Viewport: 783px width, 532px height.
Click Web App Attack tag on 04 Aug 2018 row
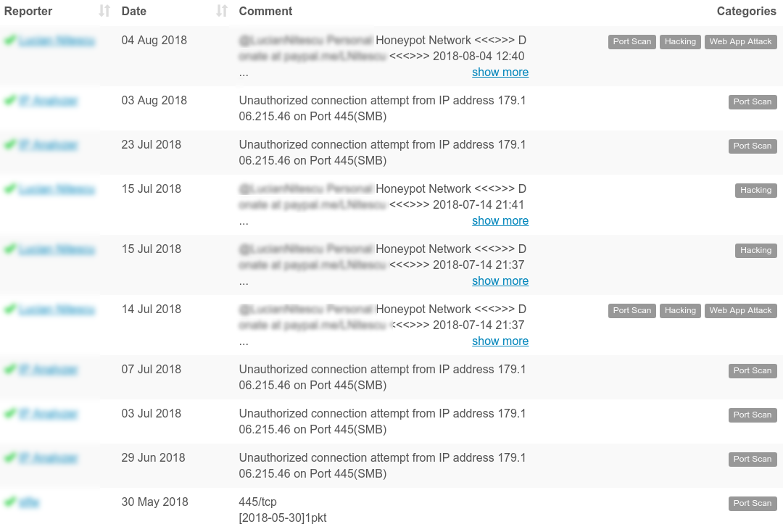tap(740, 42)
